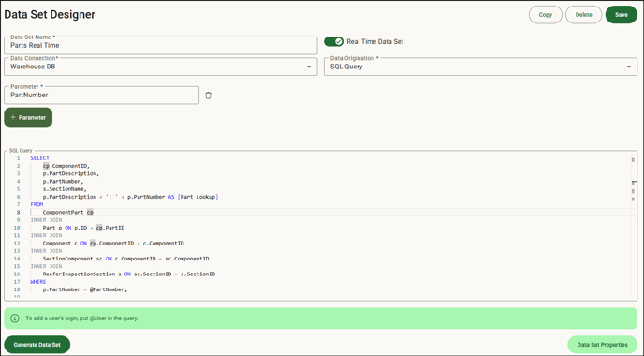644x356 pixels.
Task: Click INNER JOIN on line 15
Action: 46,266
